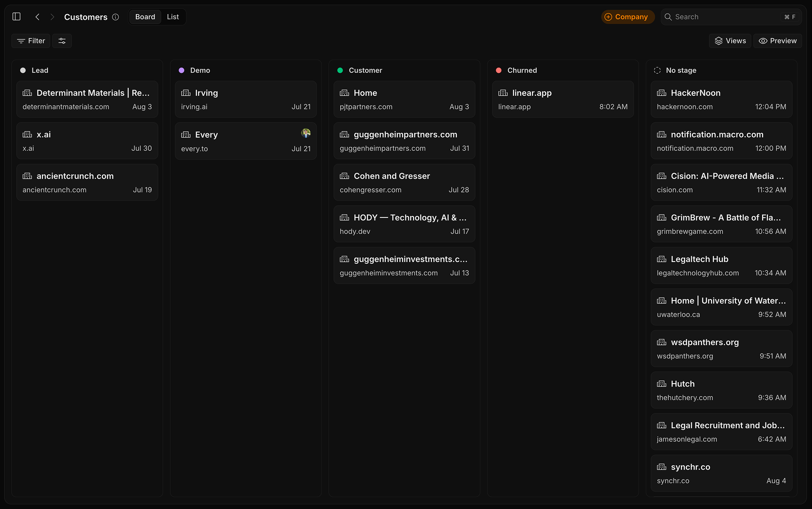Click the avatar on the Every card
This screenshot has width=812, height=509.
coord(306,133)
